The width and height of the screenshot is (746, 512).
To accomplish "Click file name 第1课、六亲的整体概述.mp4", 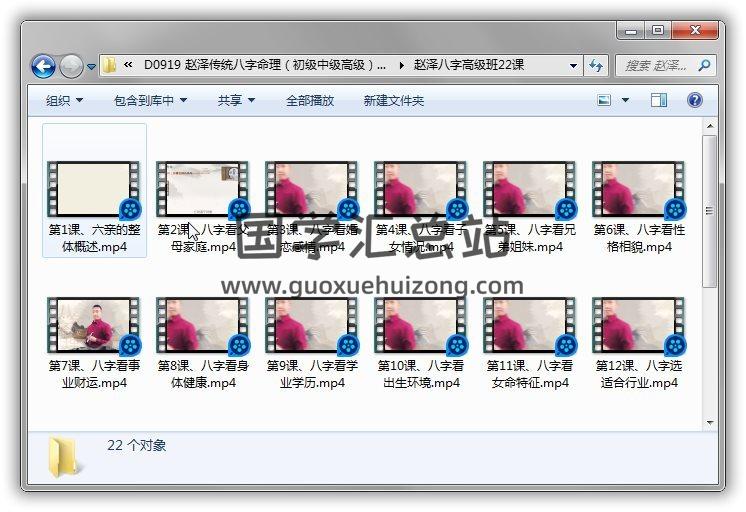I will (94, 238).
